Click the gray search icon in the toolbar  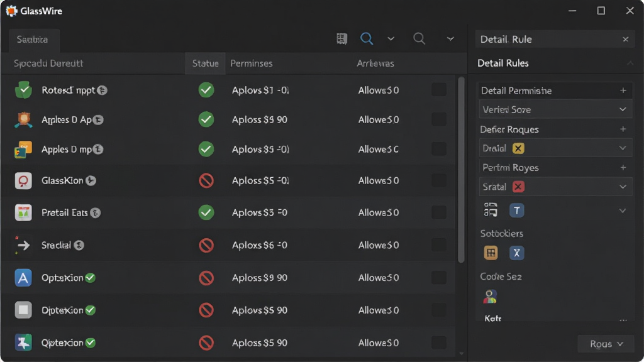(419, 38)
